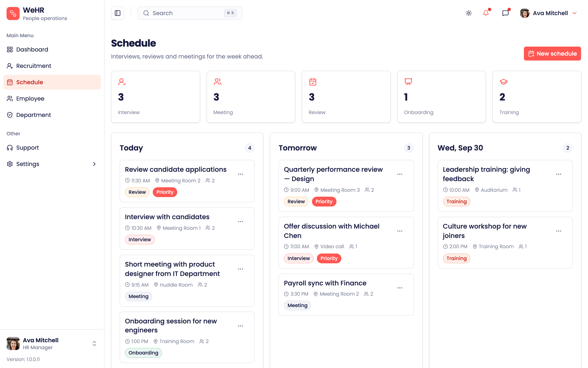Image resolution: width=588 pixels, height=368 pixels.
Task: Open options for Interview with candidates
Action: tap(241, 222)
